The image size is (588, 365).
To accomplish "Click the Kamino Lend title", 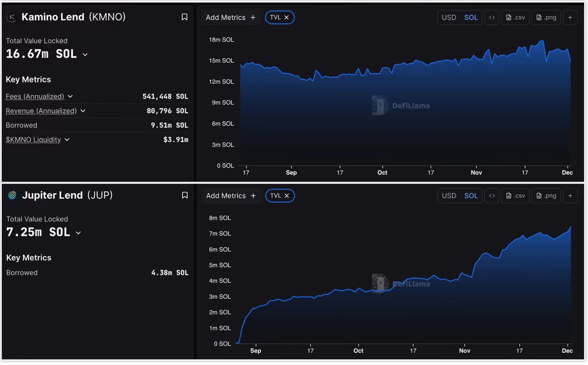I will point(53,17).
